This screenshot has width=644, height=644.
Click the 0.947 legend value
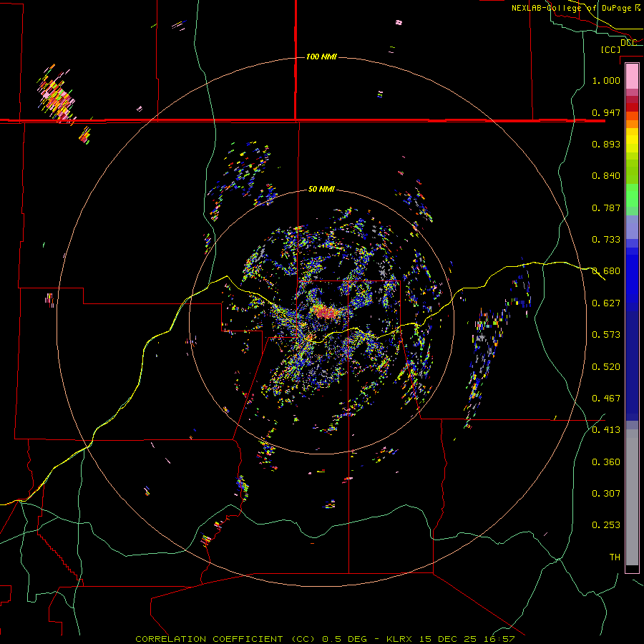pyautogui.click(x=606, y=112)
